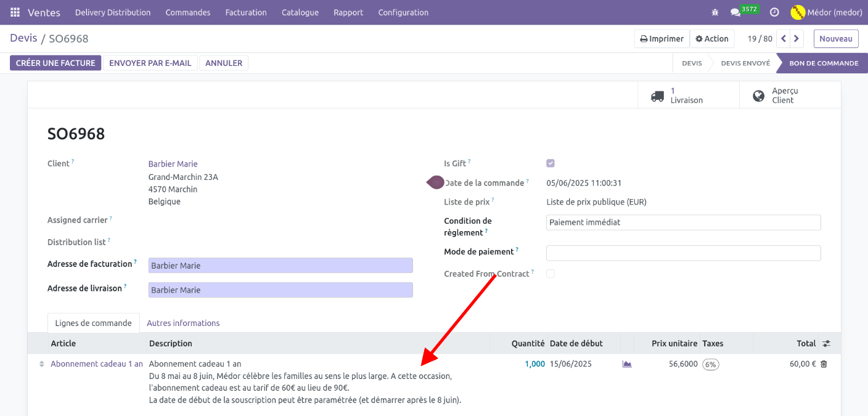This screenshot has width=868, height=416.
Task: Open the Barbier Marie client link
Action: point(173,164)
